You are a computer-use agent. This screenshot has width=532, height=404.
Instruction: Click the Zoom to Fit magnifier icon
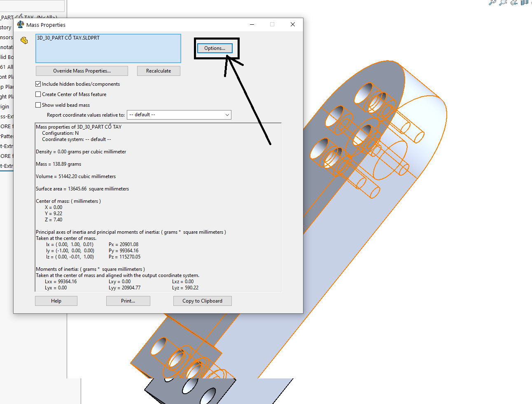492,2
